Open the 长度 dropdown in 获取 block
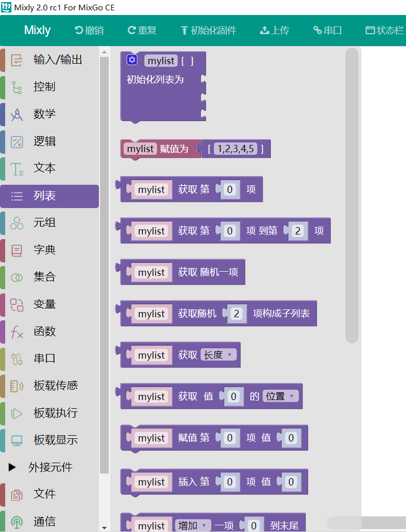This screenshot has height=532, width=406. (x=218, y=355)
